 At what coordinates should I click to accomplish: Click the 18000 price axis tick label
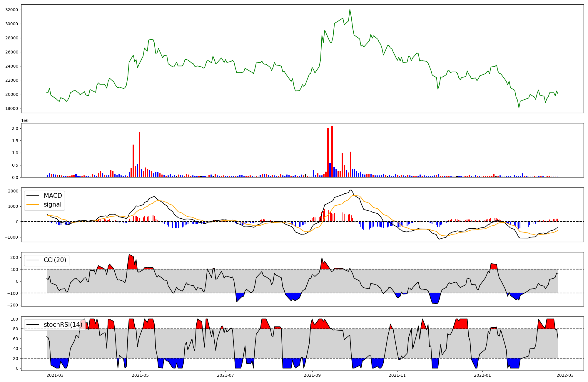click(x=12, y=108)
